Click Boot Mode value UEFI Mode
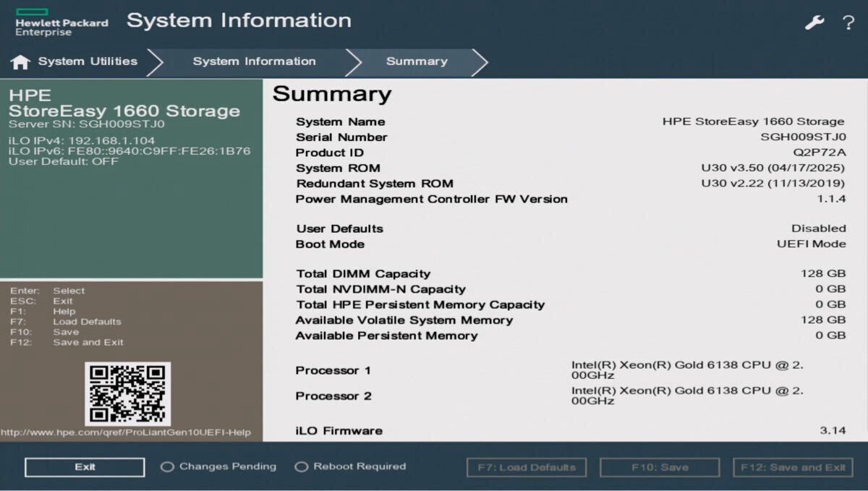The width and height of the screenshot is (868, 491). click(811, 244)
